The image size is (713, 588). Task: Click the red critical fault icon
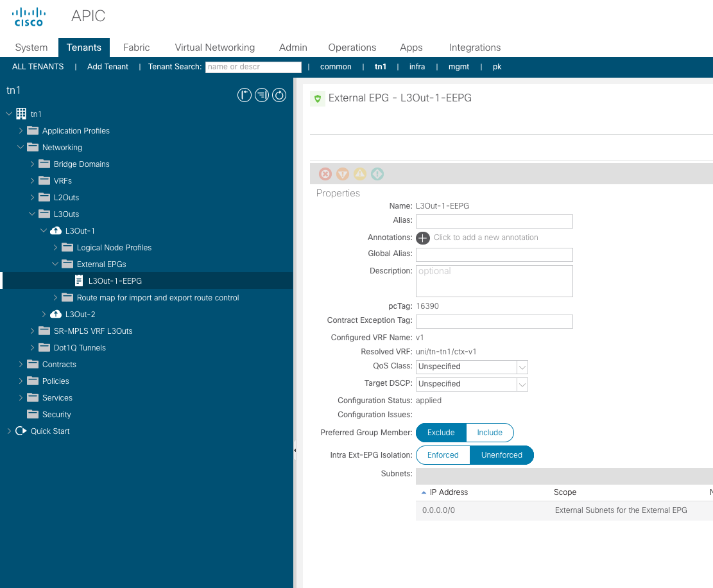pyautogui.click(x=325, y=174)
